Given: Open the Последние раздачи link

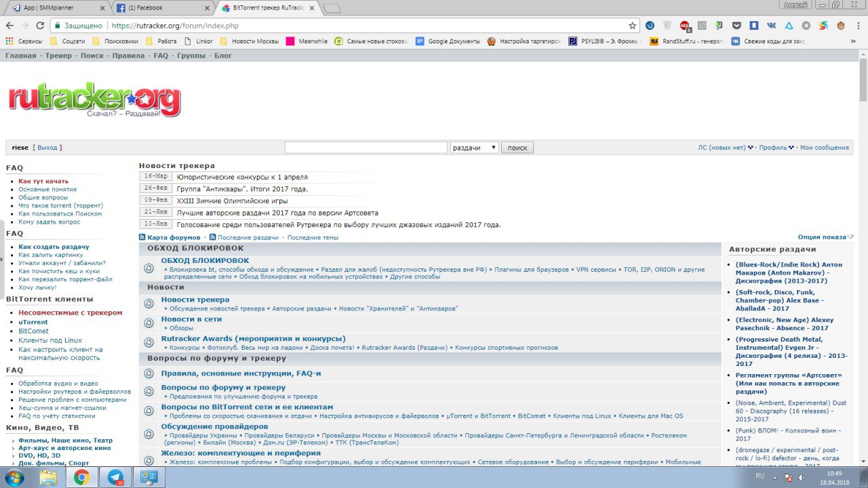Looking at the screenshot, I should 248,237.
